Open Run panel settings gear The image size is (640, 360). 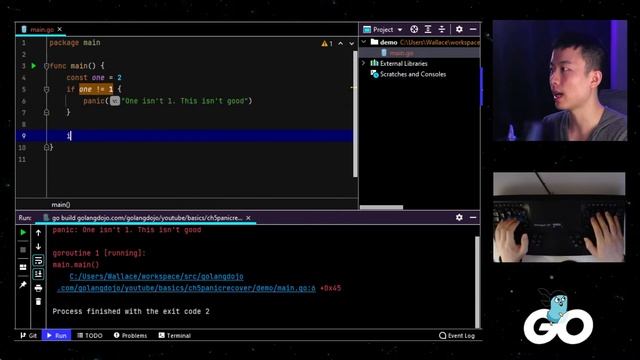(459, 218)
